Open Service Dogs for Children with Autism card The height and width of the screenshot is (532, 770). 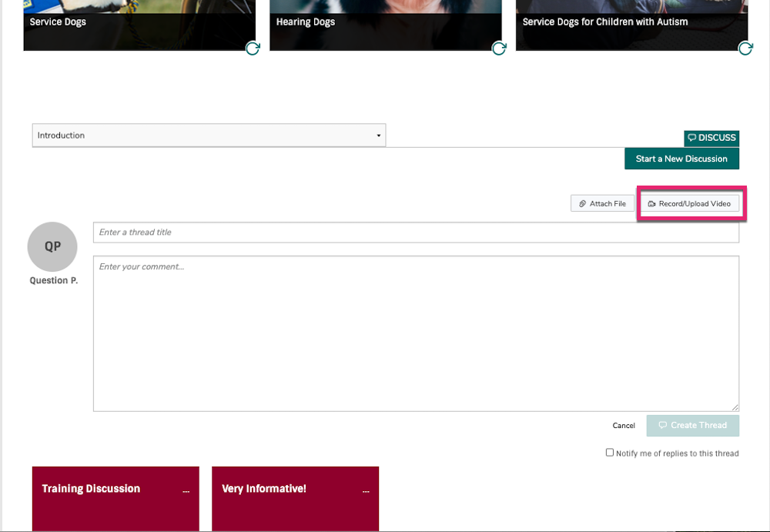632,25
